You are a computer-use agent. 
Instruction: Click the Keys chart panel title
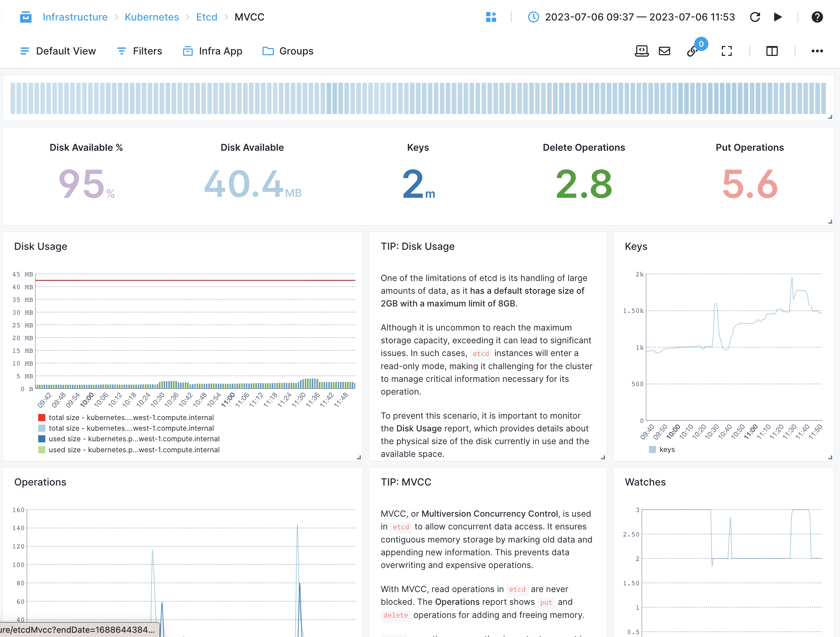coord(636,247)
